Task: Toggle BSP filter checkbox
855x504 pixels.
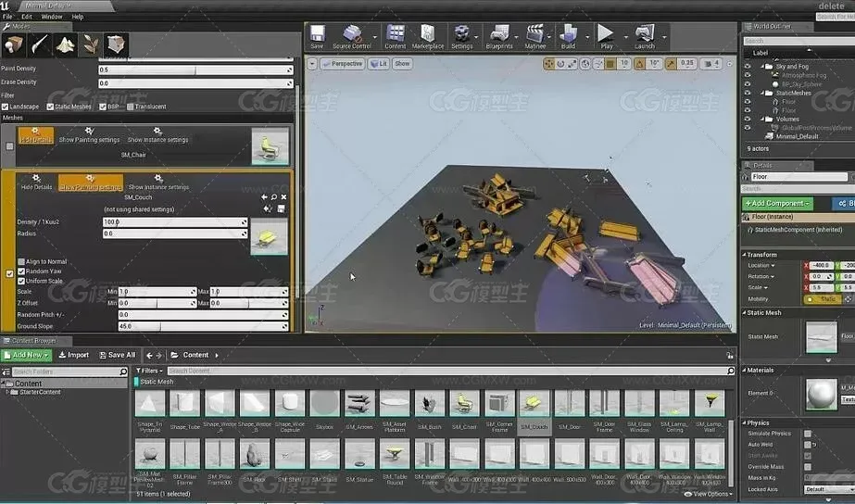Action: coord(103,107)
